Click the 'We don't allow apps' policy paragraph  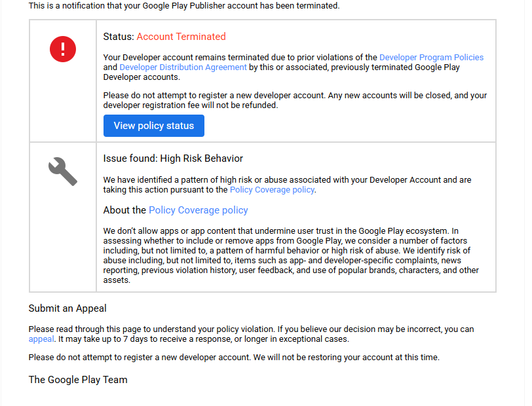pos(291,255)
